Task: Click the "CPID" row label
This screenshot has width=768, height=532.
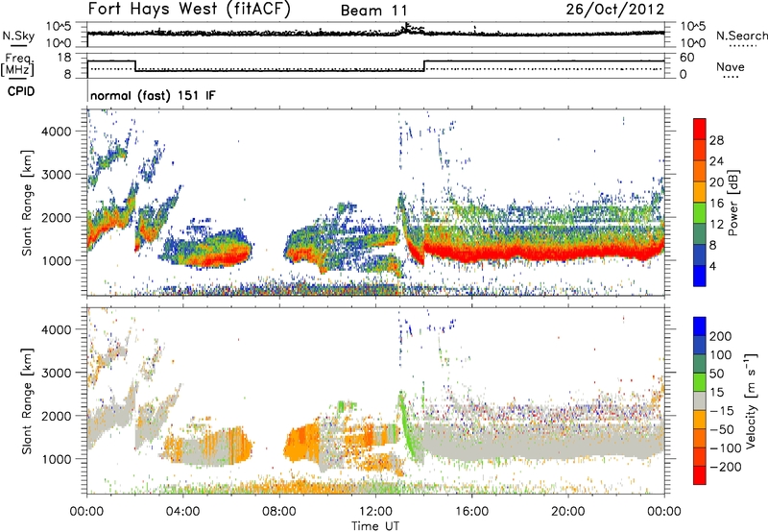Action: click(21, 91)
